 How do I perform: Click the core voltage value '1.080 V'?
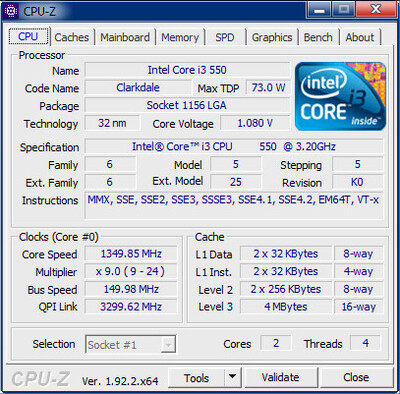(x=255, y=123)
